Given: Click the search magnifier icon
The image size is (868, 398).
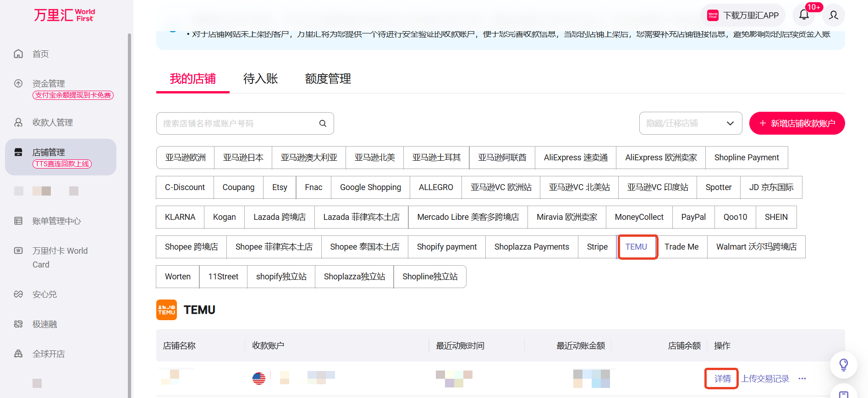Looking at the screenshot, I should (x=323, y=124).
